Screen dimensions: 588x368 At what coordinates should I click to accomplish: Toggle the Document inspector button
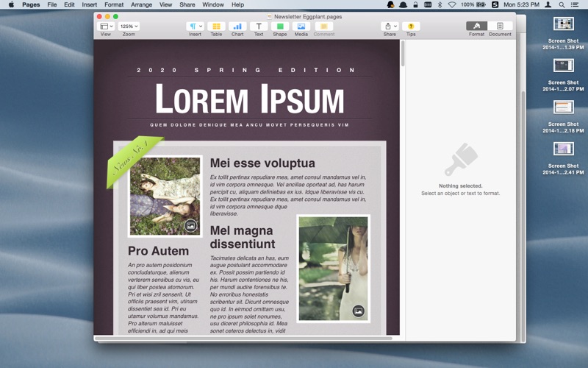click(500, 26)
